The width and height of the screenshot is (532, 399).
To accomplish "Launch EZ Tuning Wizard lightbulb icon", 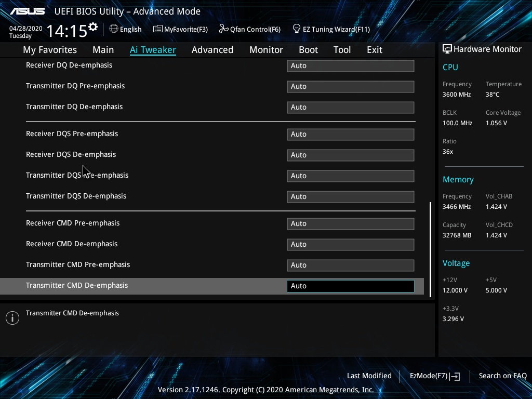I will click(296, 29).
